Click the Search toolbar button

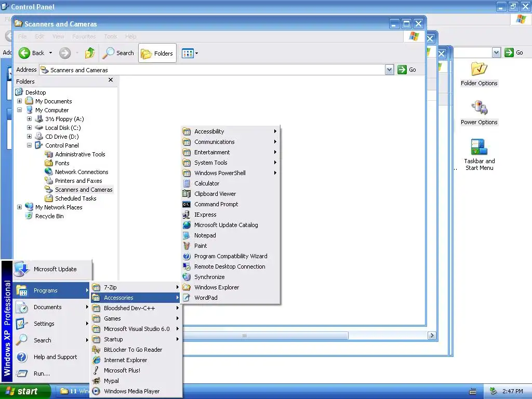click(118, 53)
